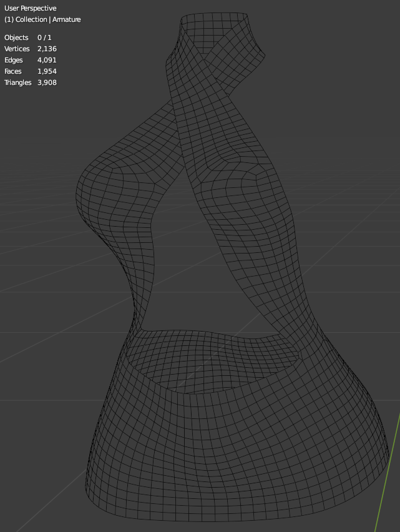Click the Triangles value '3,908'
Viewport: 400px width, 532px height.
tap(47, 82)
